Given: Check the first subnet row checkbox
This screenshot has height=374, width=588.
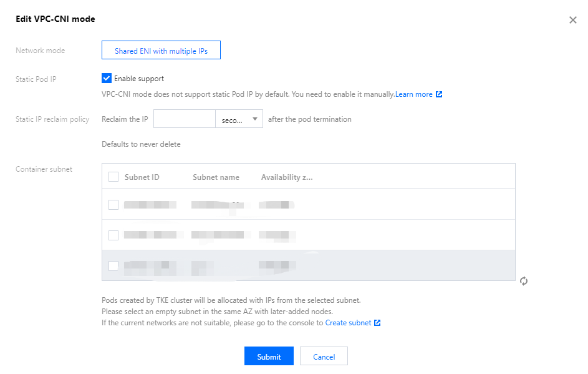Looking at the screenshot, I should [x=113, y=204].
